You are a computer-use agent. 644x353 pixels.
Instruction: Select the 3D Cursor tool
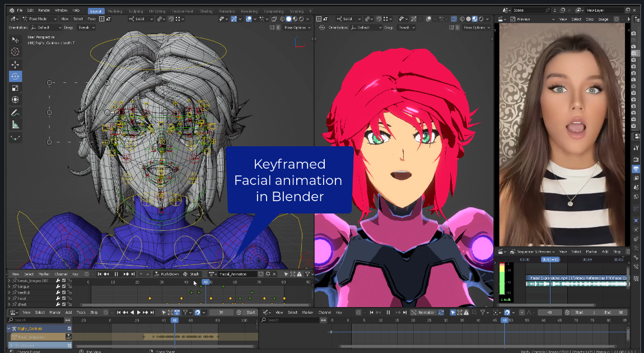point(15,52)
